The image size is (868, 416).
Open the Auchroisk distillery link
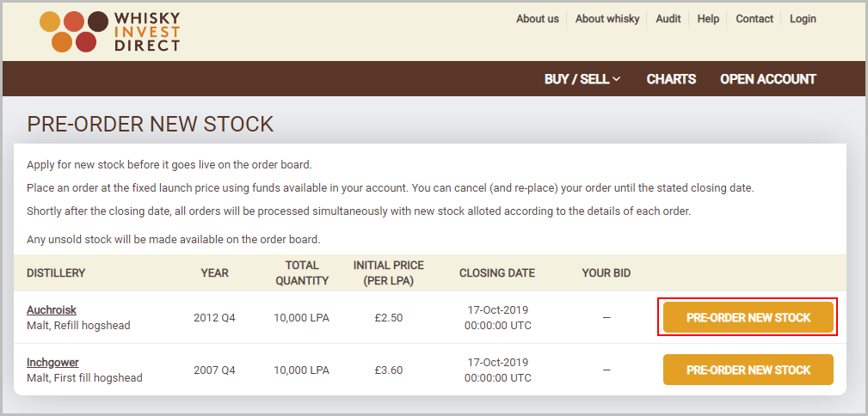(x=52, y=309)
